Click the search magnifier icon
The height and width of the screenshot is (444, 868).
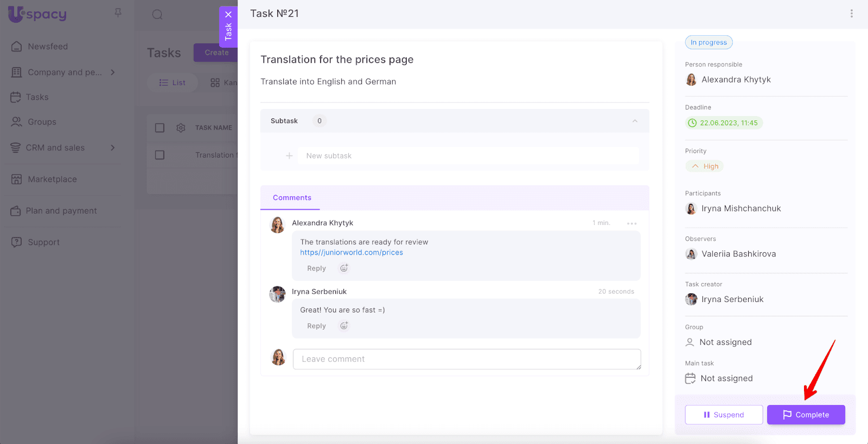pyautogui.click(x=157, y=15)
